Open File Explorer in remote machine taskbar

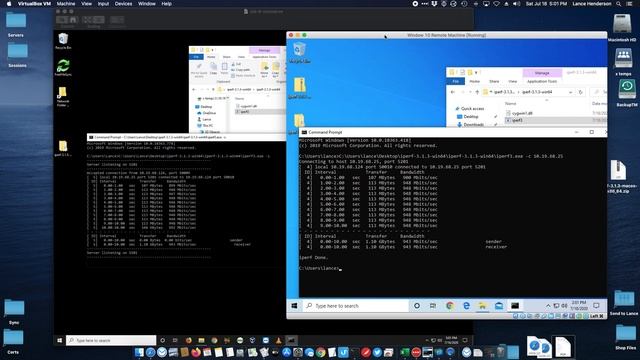(x=482, y=306)
